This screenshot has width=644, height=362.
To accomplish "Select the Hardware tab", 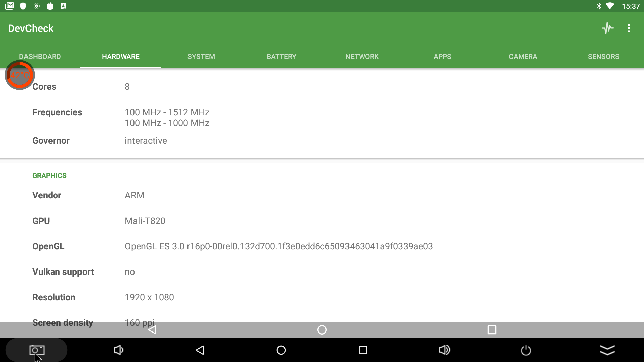I will coord(121,57).
